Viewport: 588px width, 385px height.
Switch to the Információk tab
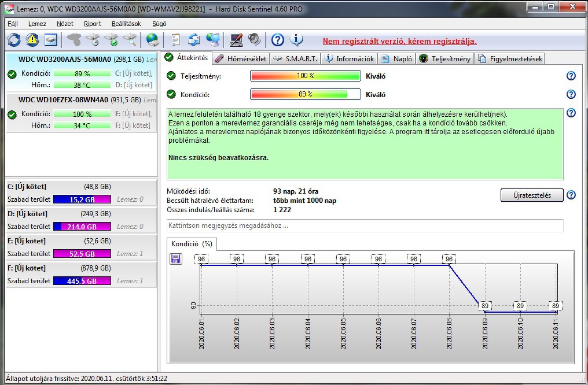349,59
